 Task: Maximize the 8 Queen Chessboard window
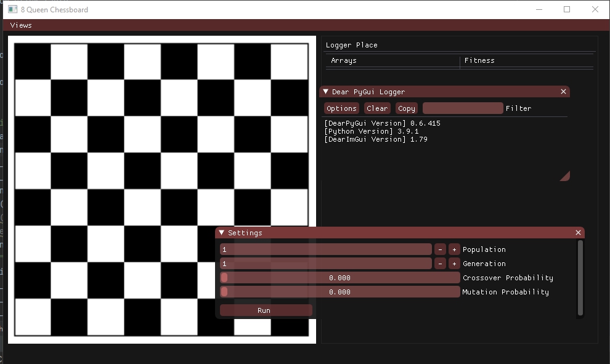567,9
